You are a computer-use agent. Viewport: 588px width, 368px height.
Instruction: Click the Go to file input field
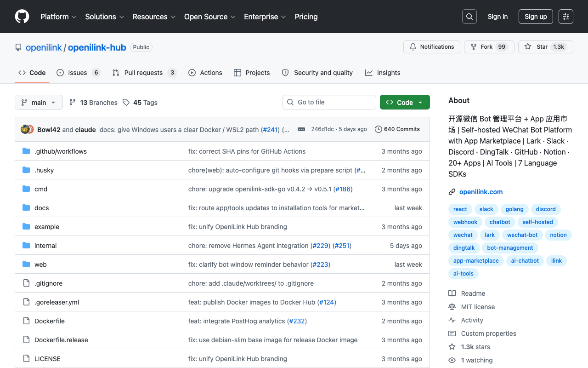[329, 102]
